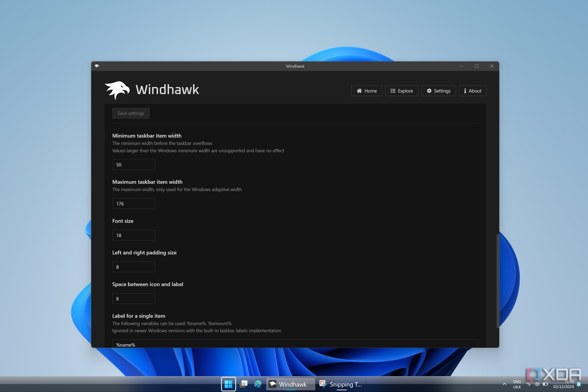The height and width of the screenshot is (392, 588).
Task: Show hidden system tray icons
Action: [505, 384]
